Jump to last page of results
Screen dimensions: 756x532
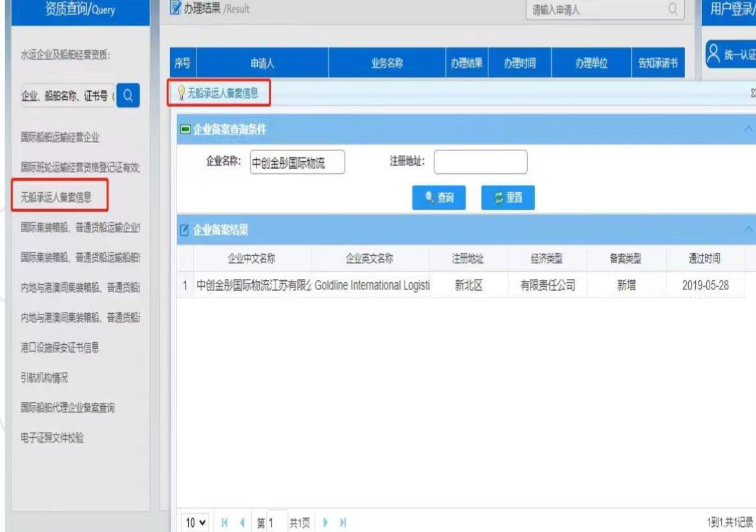click(x=343, y=522)
